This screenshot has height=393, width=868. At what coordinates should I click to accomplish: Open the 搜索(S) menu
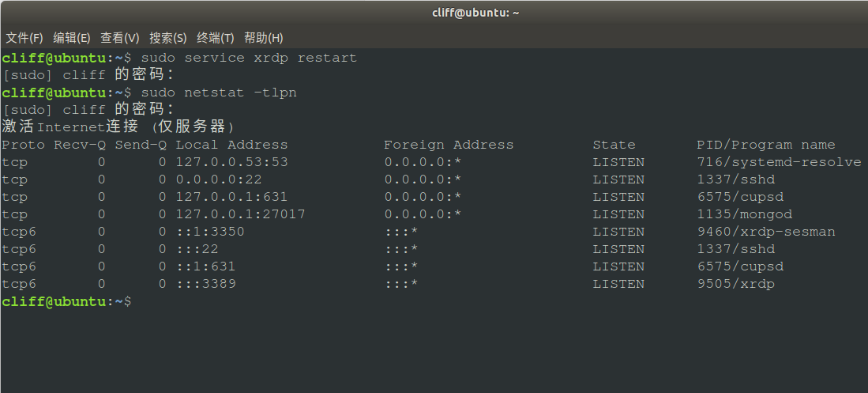[167, 38]
